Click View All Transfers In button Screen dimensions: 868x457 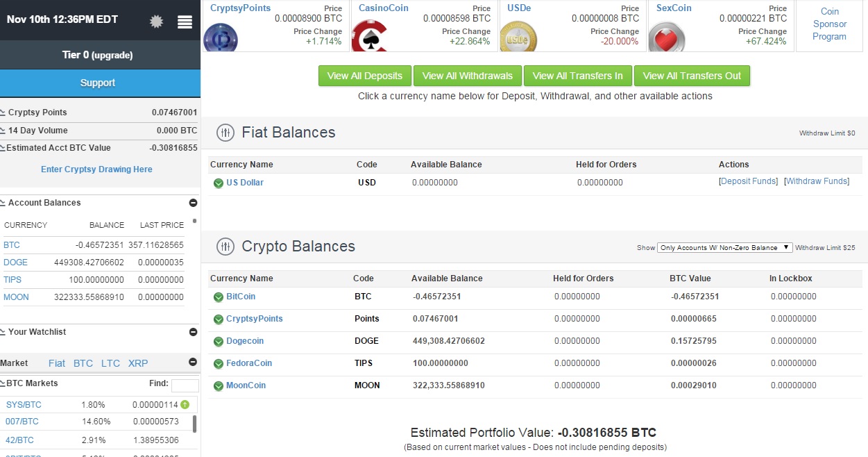pyautogui.click(x=578, y=76)
